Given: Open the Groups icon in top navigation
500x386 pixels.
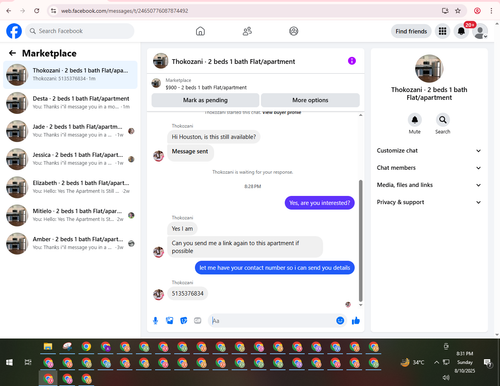Looking at the screenshot, I should click(294, 31).
